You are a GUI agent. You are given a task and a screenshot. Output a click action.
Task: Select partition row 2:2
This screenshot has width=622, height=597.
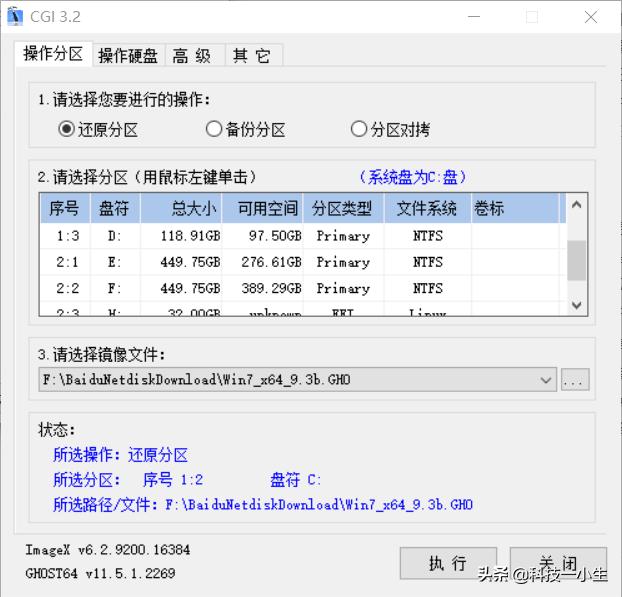(x=303, y=288)
